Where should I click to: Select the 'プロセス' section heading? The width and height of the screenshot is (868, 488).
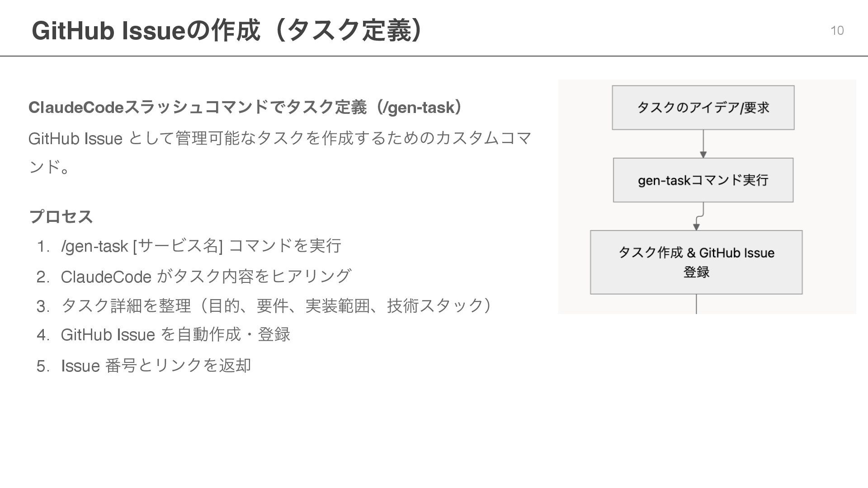pos(61,216)
